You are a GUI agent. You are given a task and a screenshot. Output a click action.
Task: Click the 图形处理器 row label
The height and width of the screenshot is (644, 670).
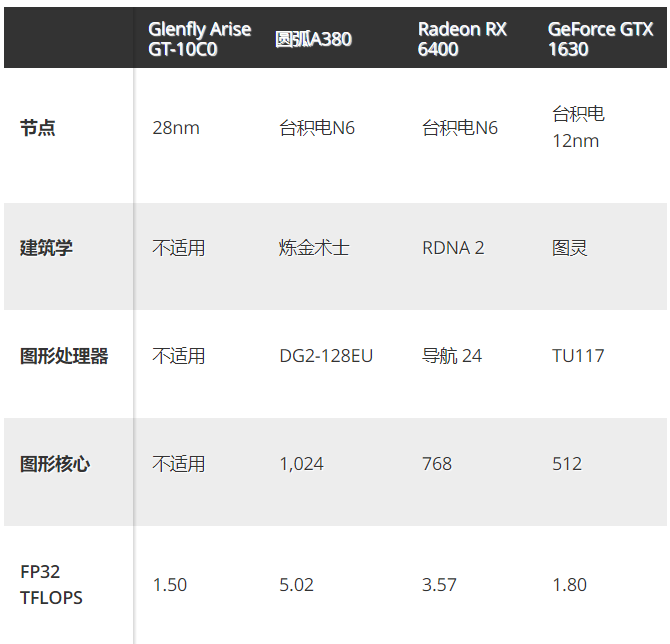(64, 356)
